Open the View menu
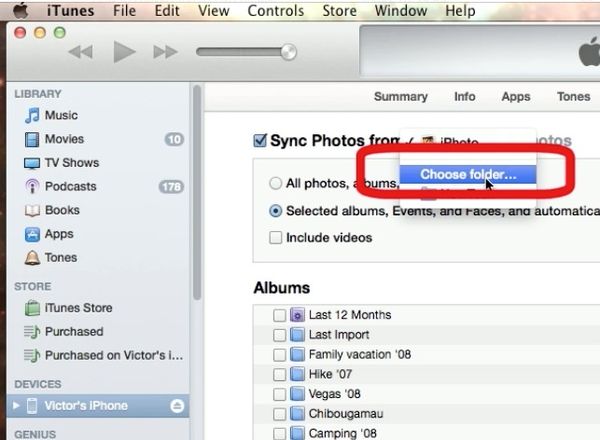 [x=214, y=11]
